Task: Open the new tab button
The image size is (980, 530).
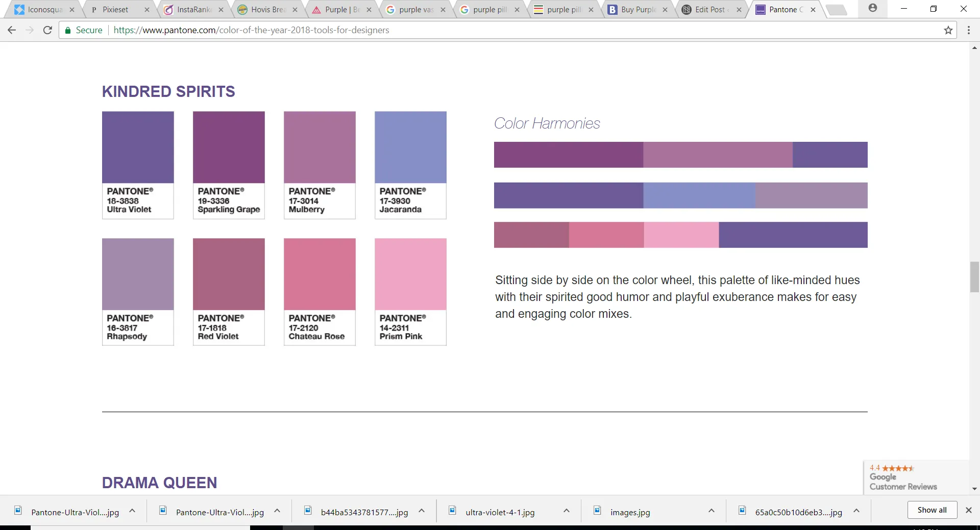Action: (837, 10)
